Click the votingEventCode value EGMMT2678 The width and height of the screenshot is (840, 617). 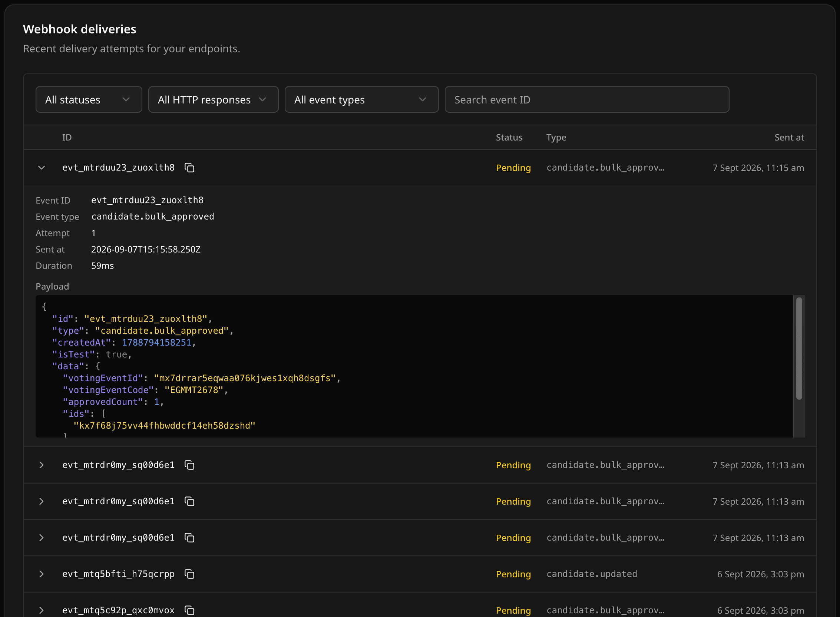(x=194, y=390)
